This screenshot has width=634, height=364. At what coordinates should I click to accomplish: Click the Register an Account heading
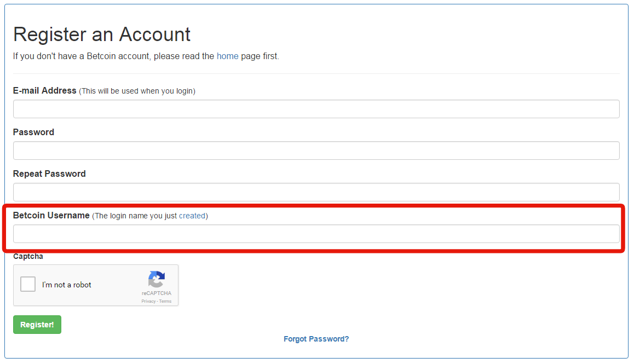click(x=102, y=34)
